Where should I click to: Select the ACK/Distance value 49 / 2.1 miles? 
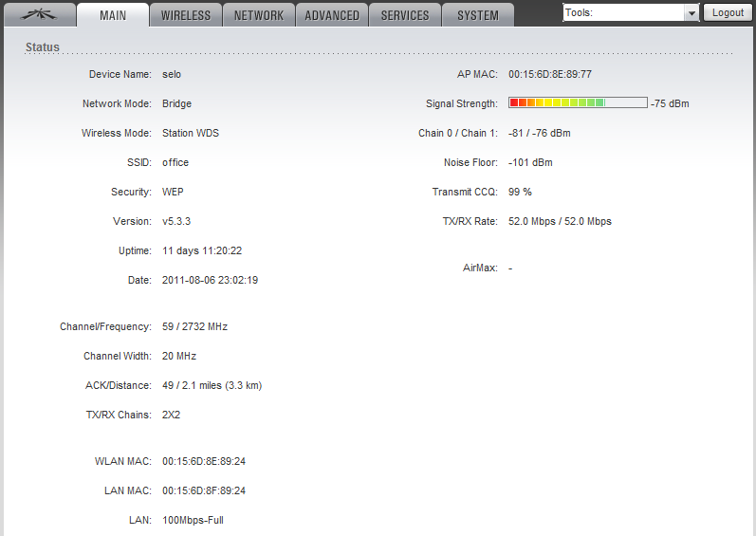(192, 385)
